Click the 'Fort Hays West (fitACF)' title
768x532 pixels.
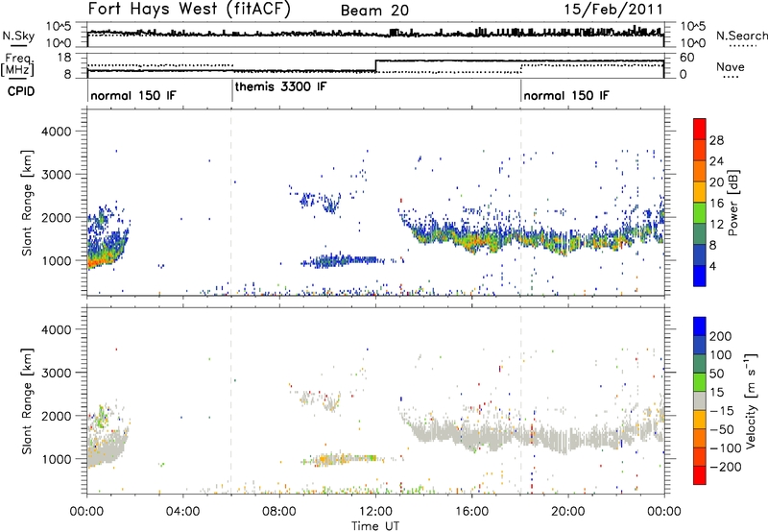pyautogui.click(x=189, y=9)
